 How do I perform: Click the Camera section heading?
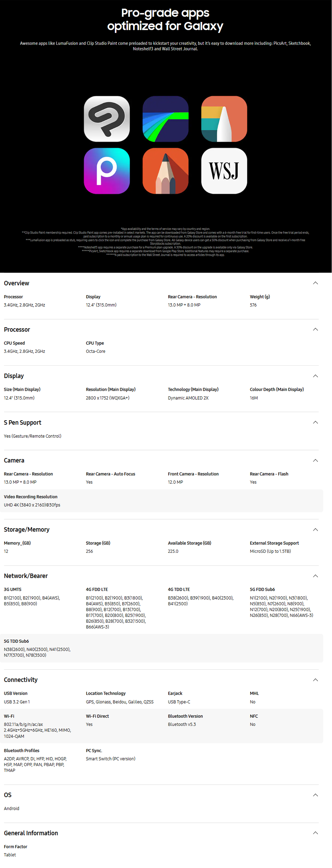click(x=14, y=460)
